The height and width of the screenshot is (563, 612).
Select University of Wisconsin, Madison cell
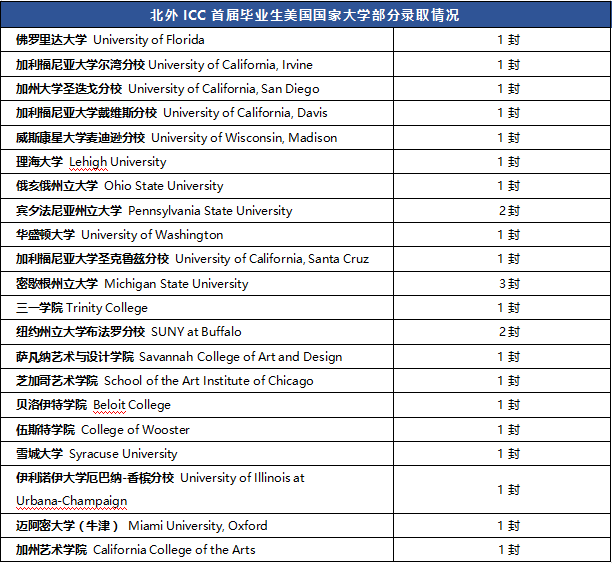coord(197,137)
